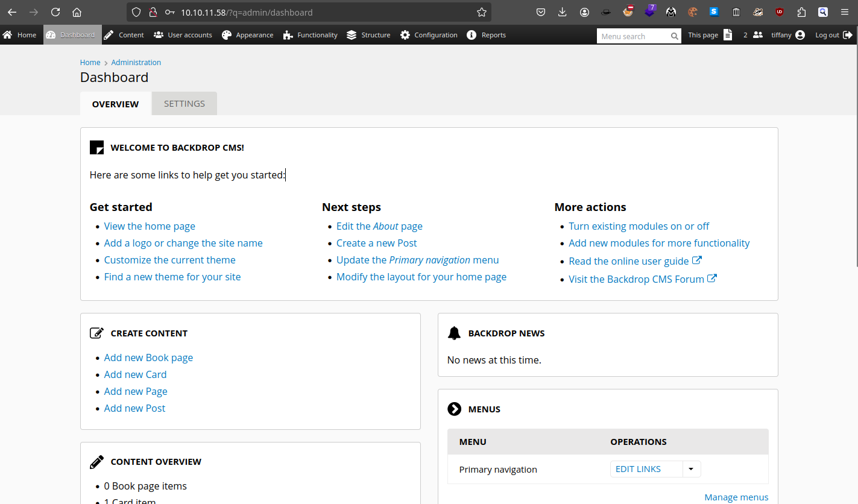Screen dimensions: 858x504
Task: Open the Content admin menu
Action: pos(124,35)
